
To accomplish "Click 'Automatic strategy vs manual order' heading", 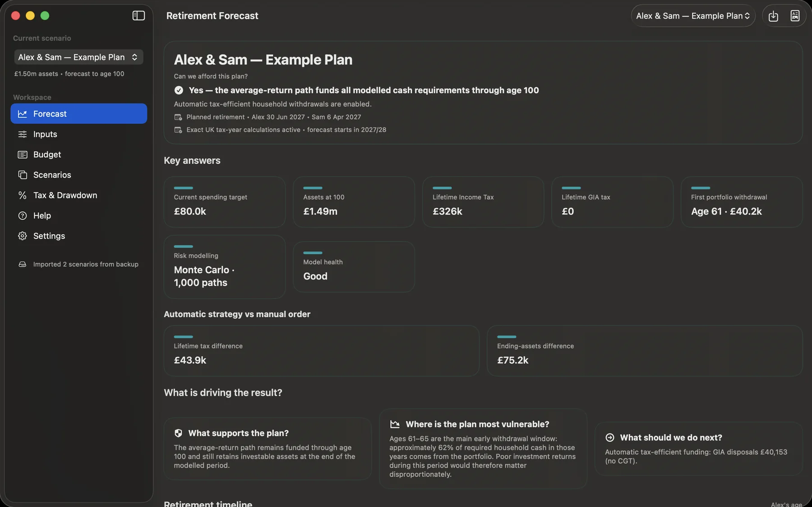I will [x=237, y=314].
